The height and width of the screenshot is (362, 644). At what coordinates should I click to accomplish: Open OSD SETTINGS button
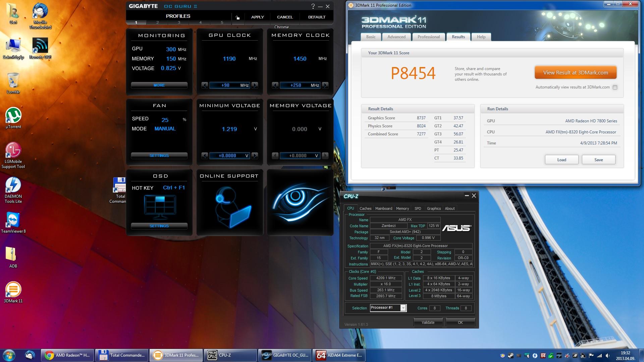[x=159, y=226]
